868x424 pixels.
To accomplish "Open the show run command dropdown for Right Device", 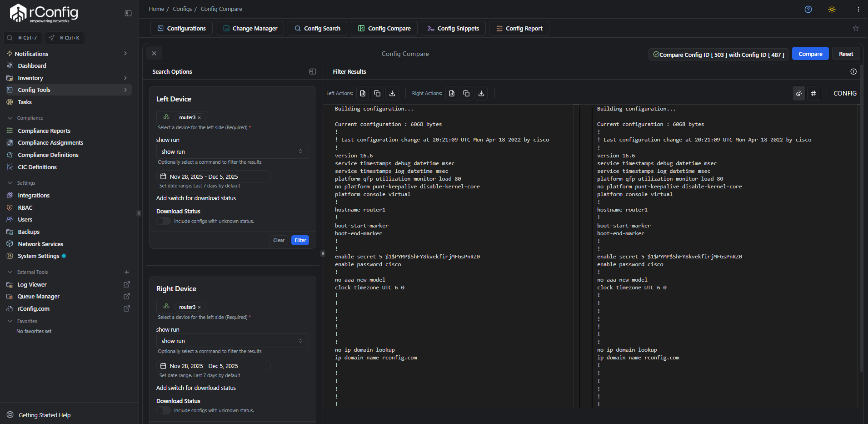I will click(x=232, y=341).
